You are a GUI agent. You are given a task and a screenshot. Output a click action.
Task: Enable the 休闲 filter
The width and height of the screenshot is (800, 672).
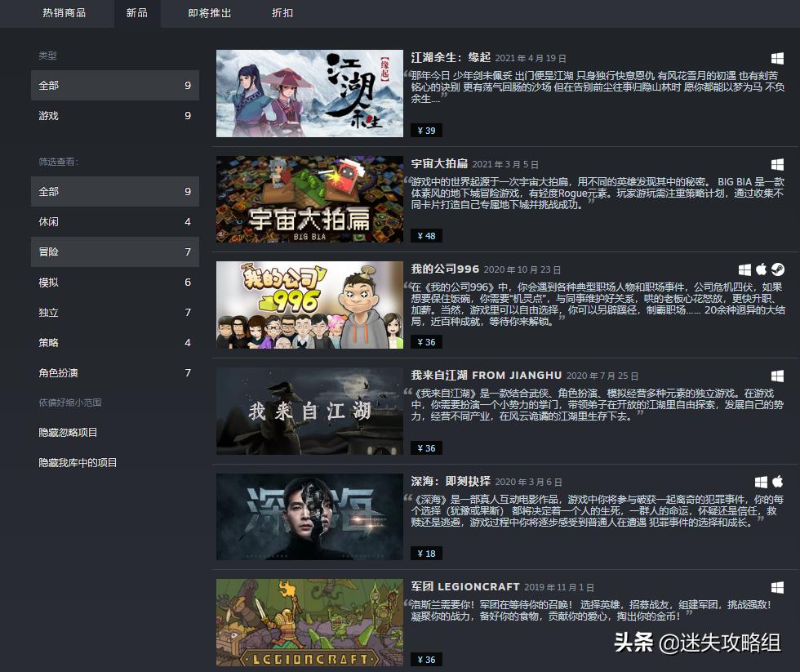114,221
